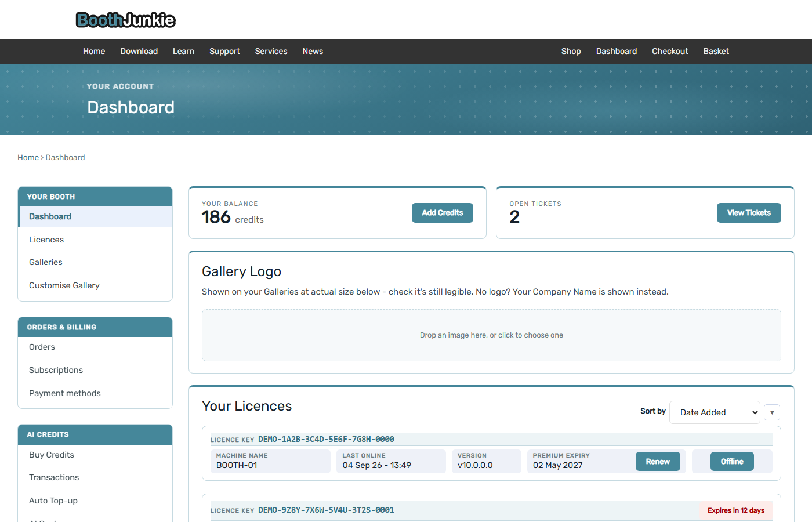
Task: Open Learn in top navigation
Action: 183,51
